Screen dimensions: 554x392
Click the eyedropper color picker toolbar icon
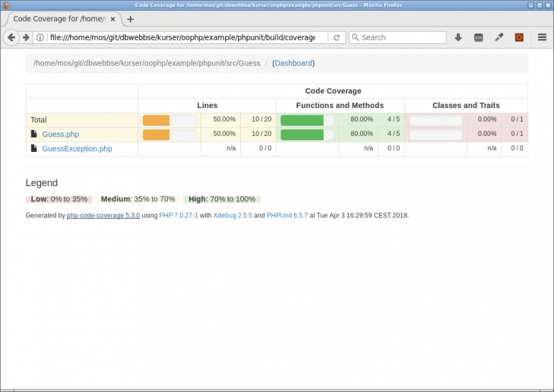tap(499, 37)
